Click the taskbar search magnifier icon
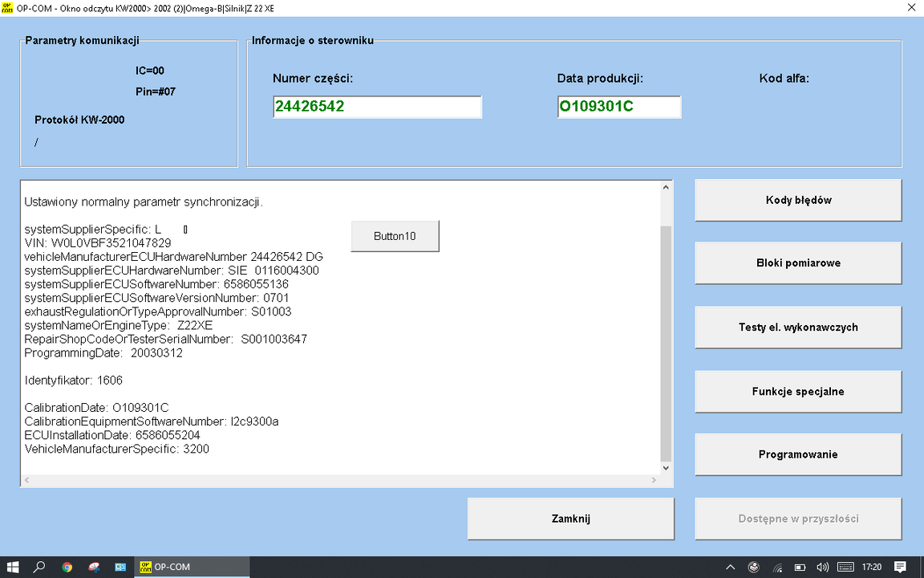This screenshot has height=578, width=924. [x=38, y=567]
